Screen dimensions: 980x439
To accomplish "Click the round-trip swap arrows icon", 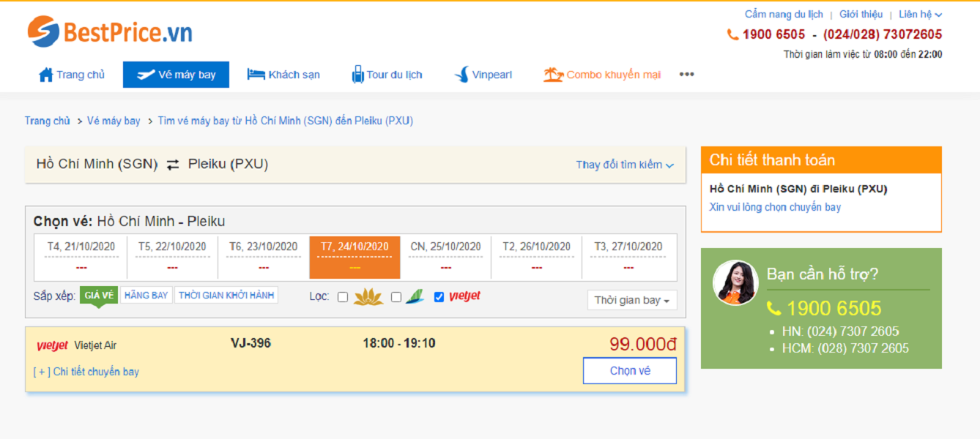I will click(x=173, y=165).
